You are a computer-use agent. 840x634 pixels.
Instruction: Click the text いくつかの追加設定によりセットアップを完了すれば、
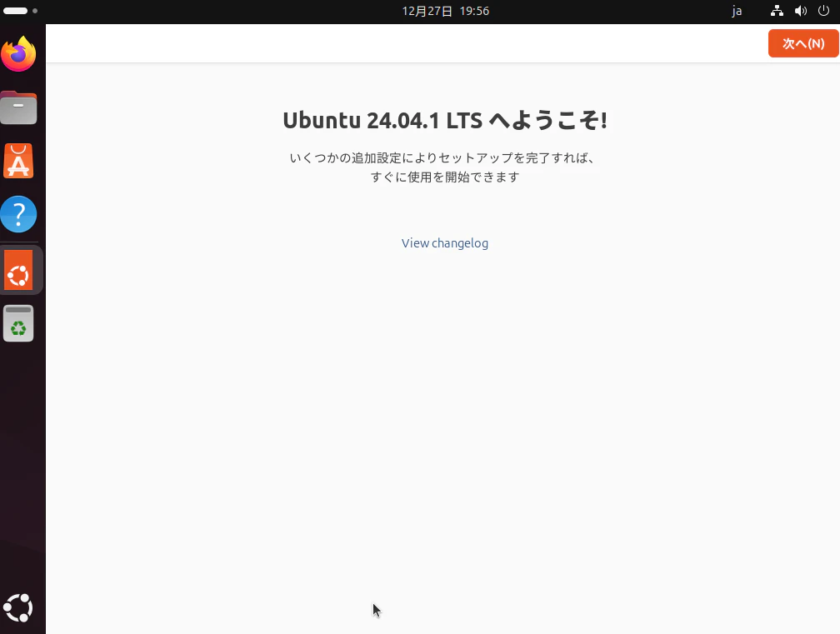(442, 158)
